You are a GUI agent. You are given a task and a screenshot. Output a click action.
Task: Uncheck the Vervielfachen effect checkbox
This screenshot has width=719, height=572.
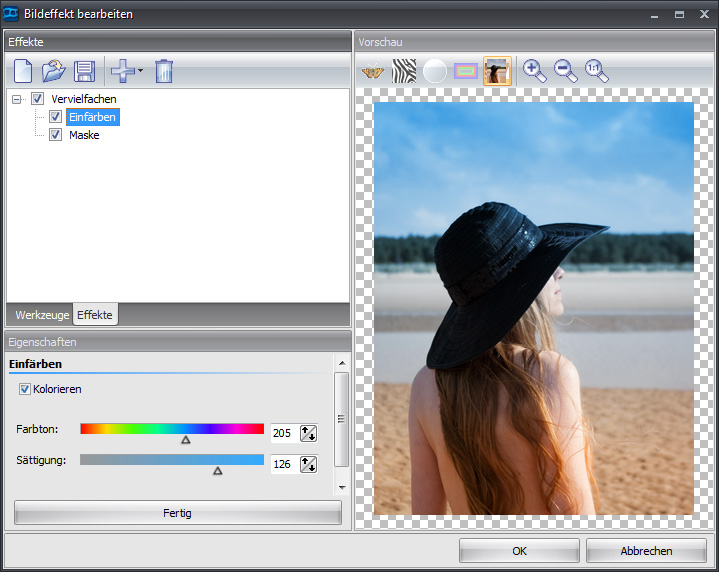tap(38, 99)
